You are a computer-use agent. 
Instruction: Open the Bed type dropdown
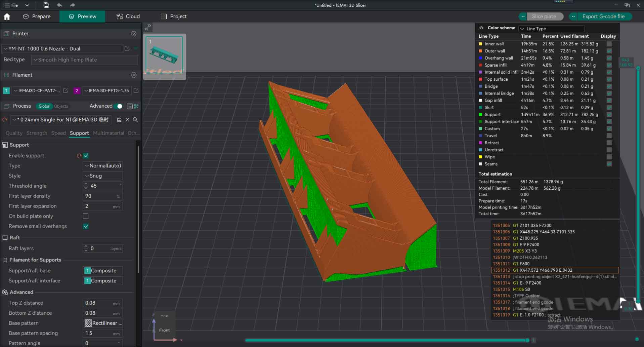(84, 60)
